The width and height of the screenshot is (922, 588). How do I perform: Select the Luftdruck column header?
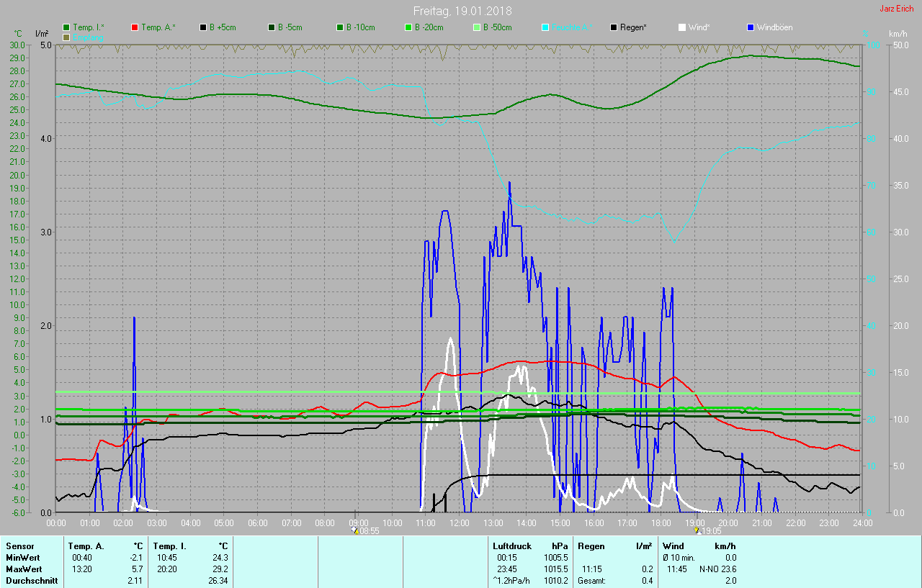pyautogui.click(x=510, y=546)
